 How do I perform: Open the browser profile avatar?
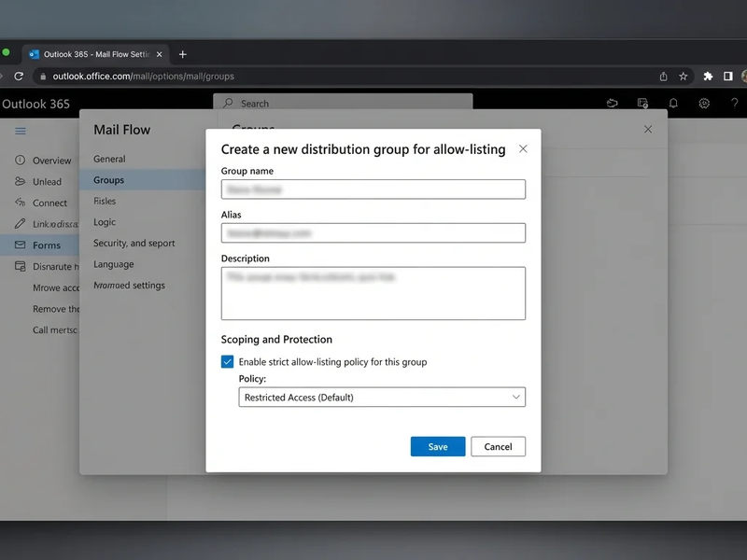tap(741, 76)
